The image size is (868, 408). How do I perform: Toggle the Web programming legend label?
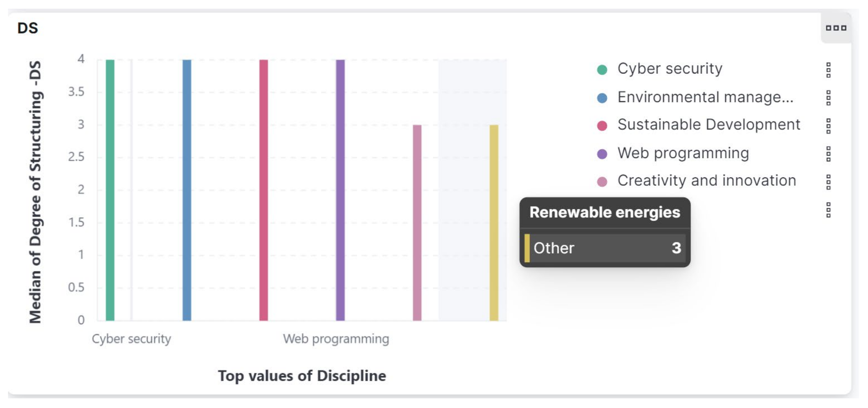tap(683, 153)
